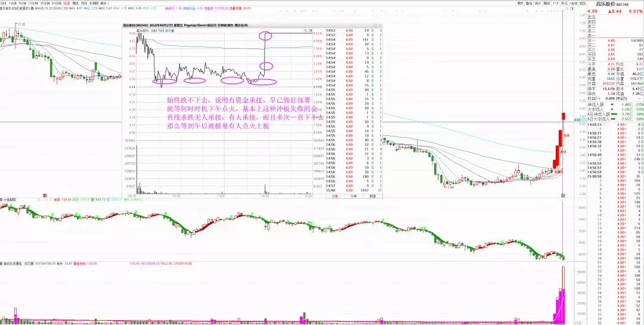Click the 标记 mark button
Viewport: 644px width, 325px height.
[x=564, y=4]
